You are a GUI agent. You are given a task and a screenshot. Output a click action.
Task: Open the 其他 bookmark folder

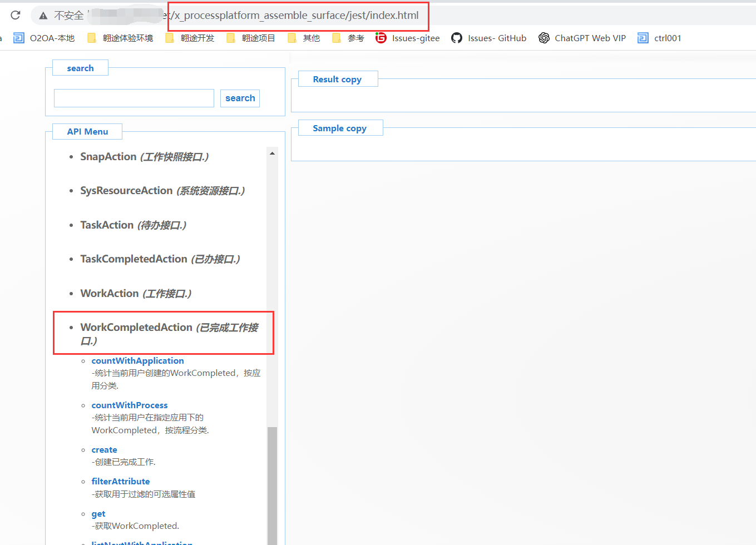304,38
